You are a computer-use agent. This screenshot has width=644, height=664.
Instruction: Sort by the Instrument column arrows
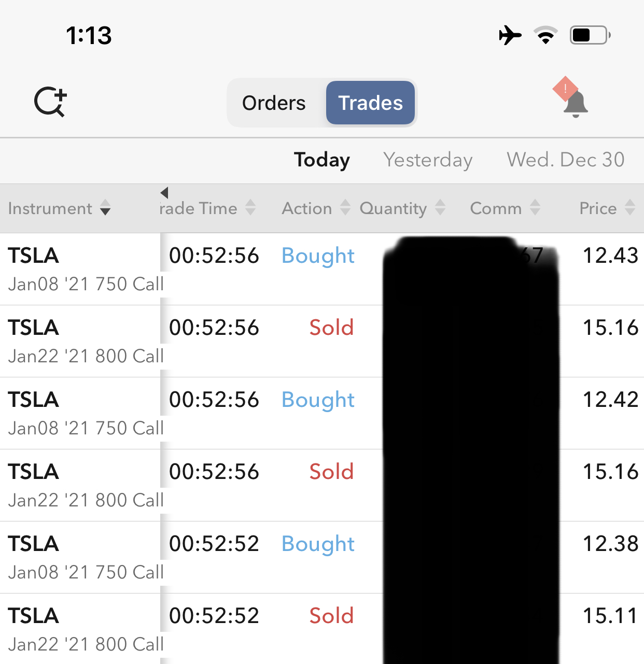pos(105,208)
